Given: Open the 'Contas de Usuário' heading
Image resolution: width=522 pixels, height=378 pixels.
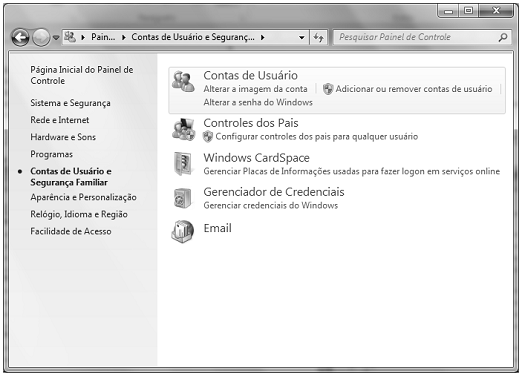Looking at the screenshot, I should coord(251,76).
